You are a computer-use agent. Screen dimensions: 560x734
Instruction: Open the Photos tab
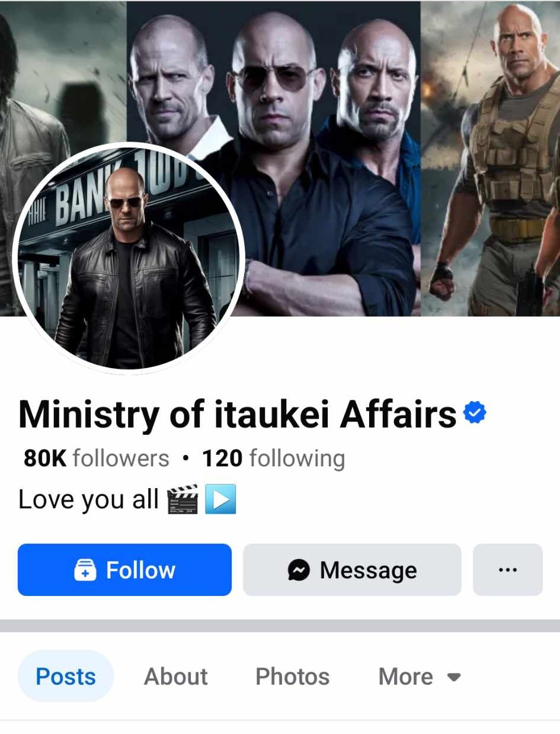pyautogui.click(x=292, y=676)
